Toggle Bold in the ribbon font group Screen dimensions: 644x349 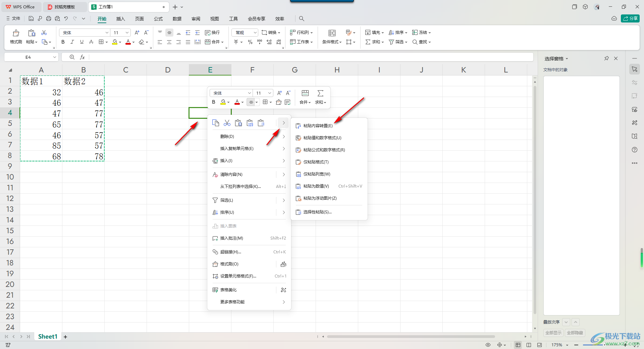[x=63, y=42]
